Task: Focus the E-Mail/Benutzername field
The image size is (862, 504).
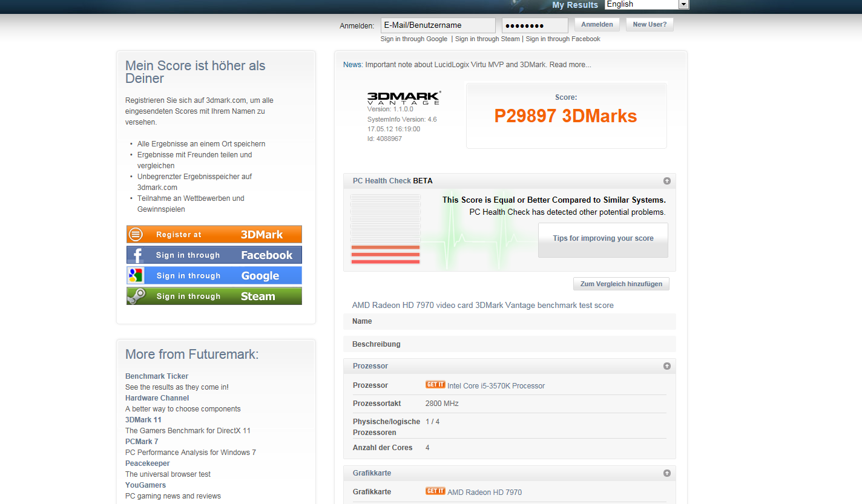Action: tap(438, 25)
